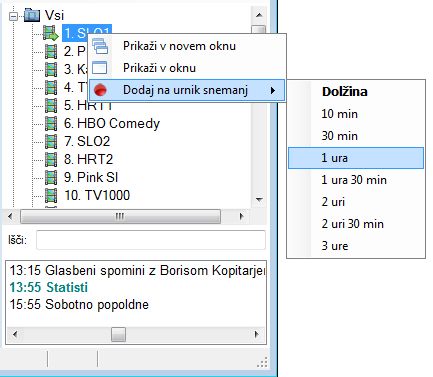433x377 pixels.
Task: Collapse the Vsi folder tree node
Action: pos(14,16)
